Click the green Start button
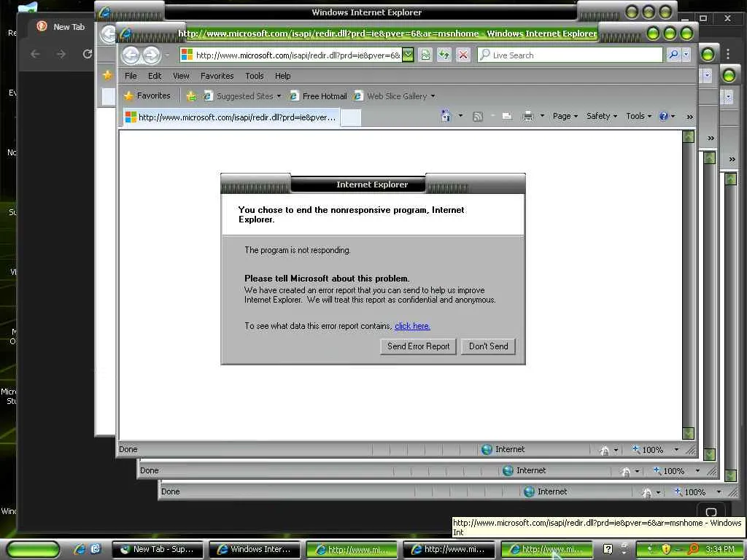The height and width of the screenshot is (560, 747). point(34,550)
